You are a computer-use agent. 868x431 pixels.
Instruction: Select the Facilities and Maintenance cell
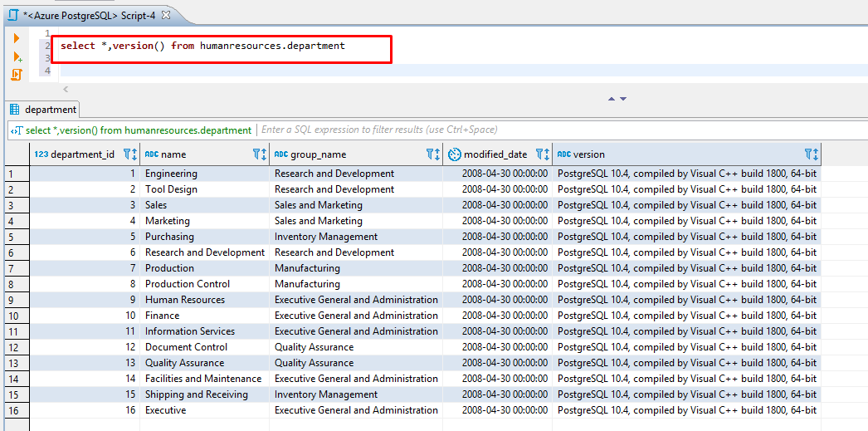tap(204, 379)
